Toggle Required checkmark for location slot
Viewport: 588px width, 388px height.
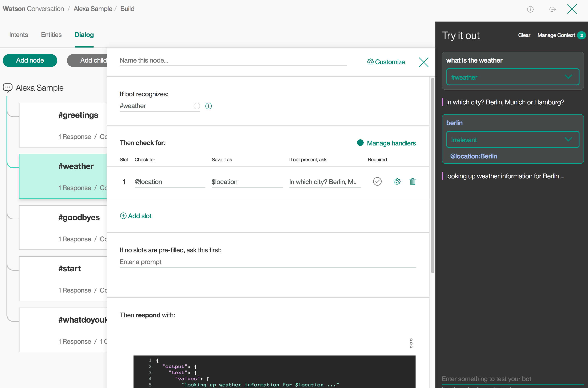[377, 182]
